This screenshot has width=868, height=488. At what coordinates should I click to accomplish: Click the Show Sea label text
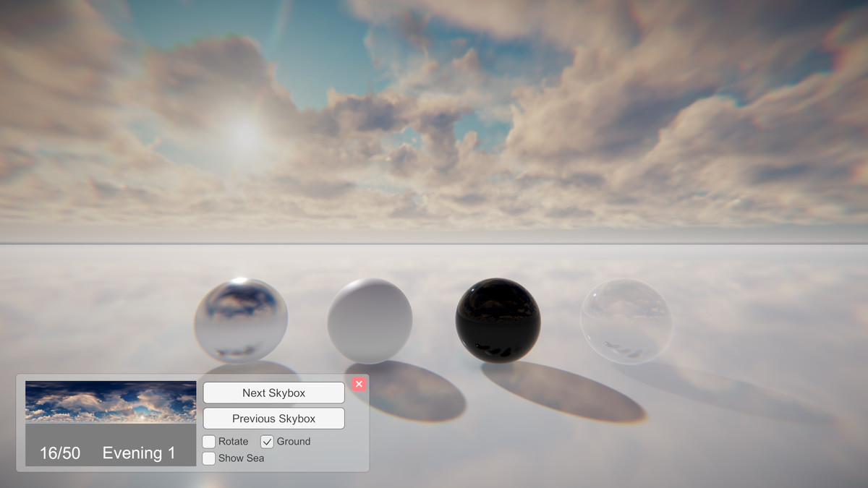[x=242, y=458]
